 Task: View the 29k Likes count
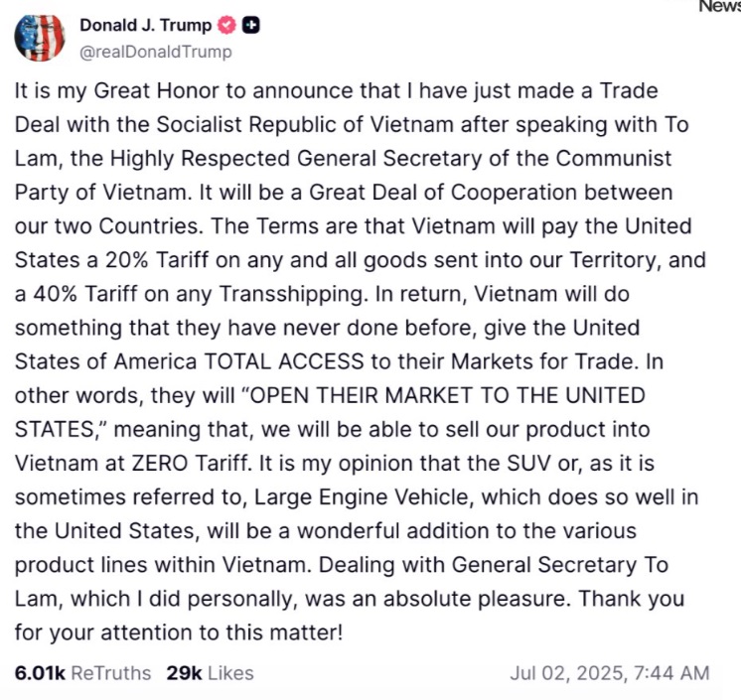coord(210,672)
